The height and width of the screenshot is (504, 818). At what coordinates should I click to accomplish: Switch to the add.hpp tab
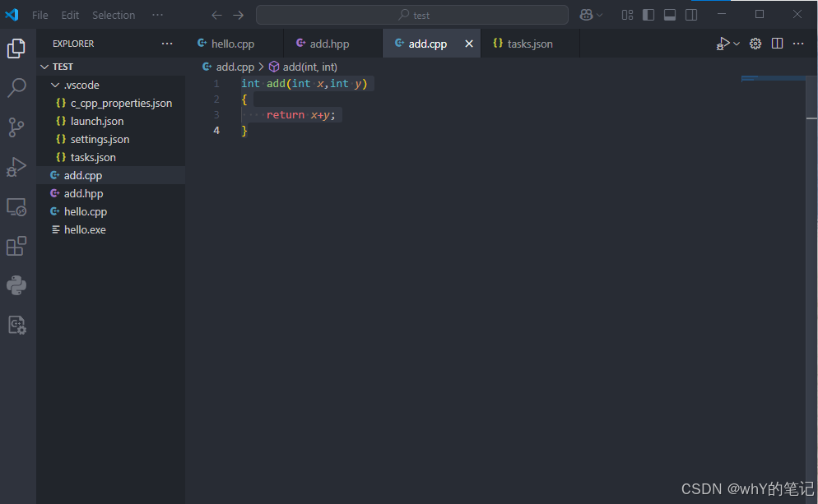[332, 44]
